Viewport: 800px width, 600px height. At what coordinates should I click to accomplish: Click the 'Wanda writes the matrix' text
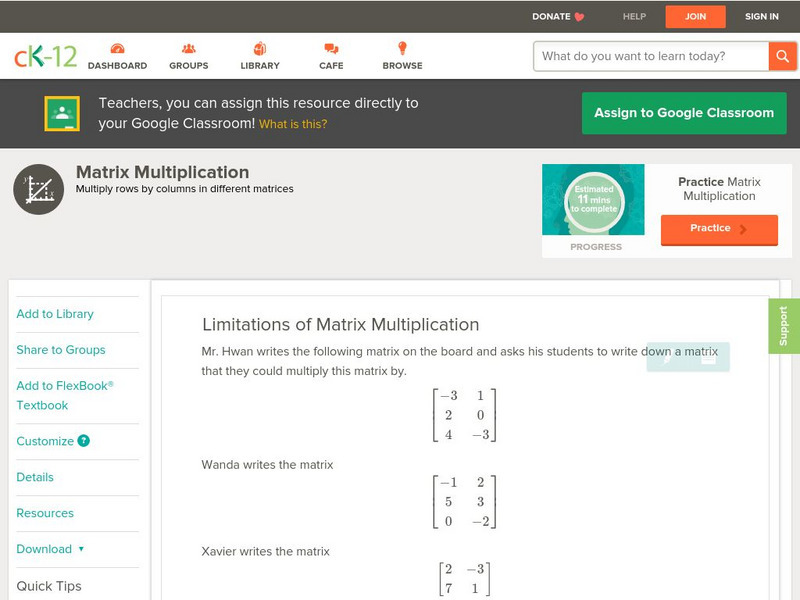(267, 465)
